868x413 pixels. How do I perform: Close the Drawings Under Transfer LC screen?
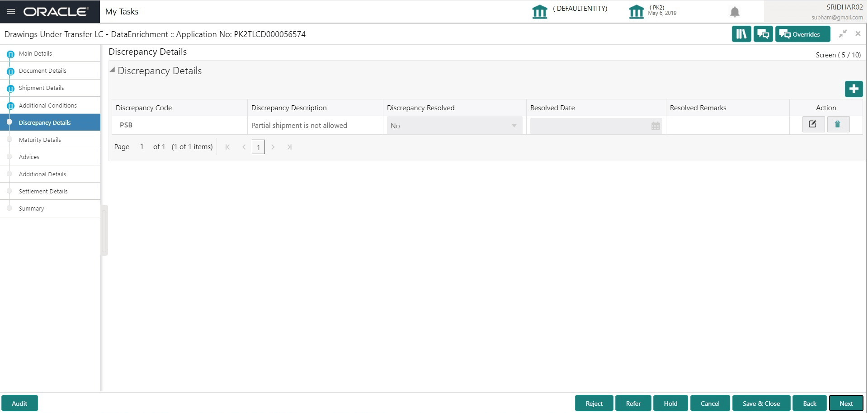click(x=858, y=33)
